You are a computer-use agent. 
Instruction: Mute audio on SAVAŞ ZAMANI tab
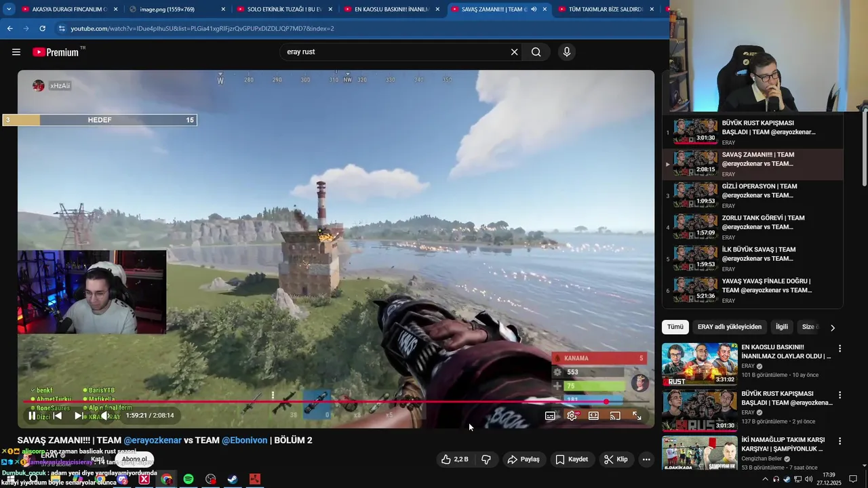tap(534, 9)
